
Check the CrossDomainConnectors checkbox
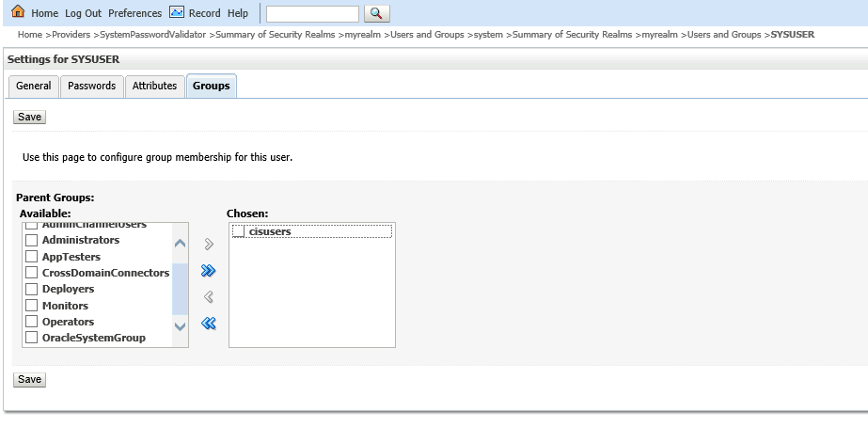coord(32,273)
